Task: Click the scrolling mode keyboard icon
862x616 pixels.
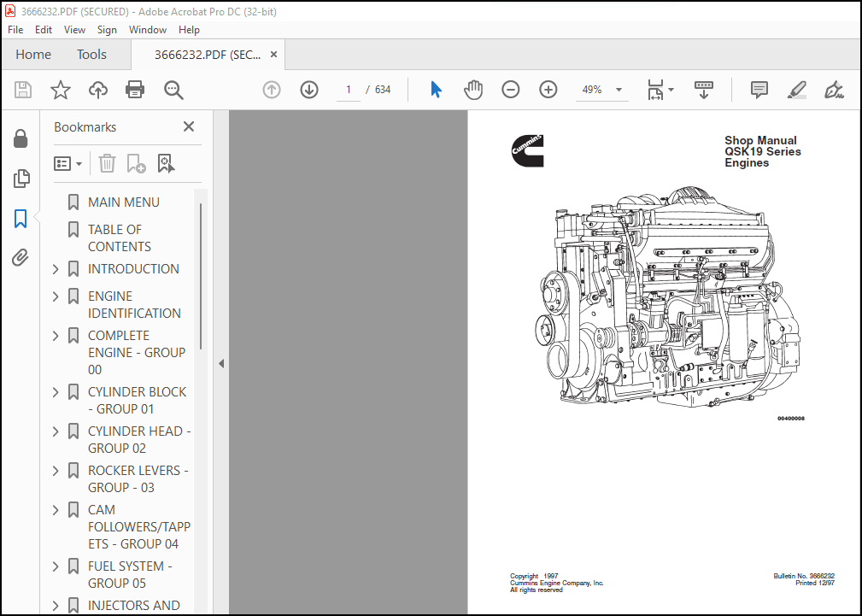Action: pos(704,90)
